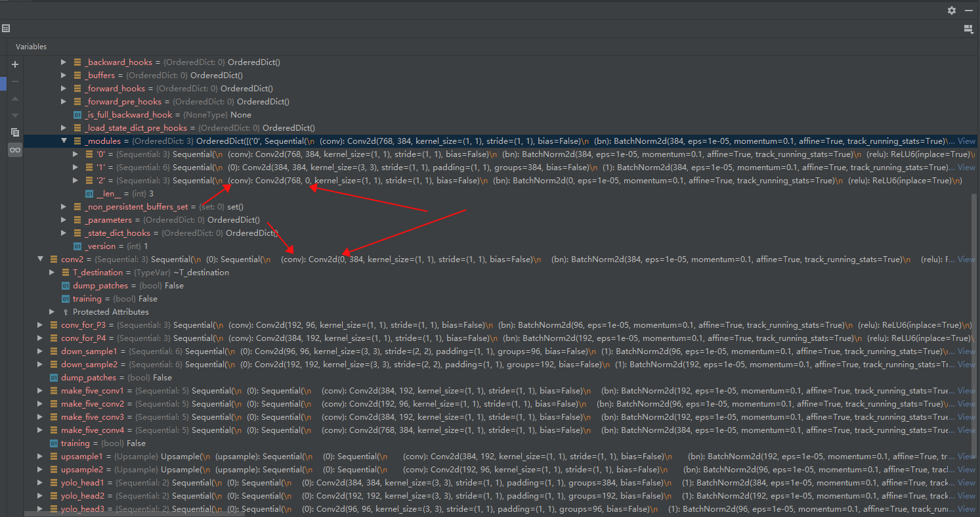This screenshot has width=980, height=517.
Task: Click the Add watch plus icon
Action: pyautogui.click(x=14, y=64)
